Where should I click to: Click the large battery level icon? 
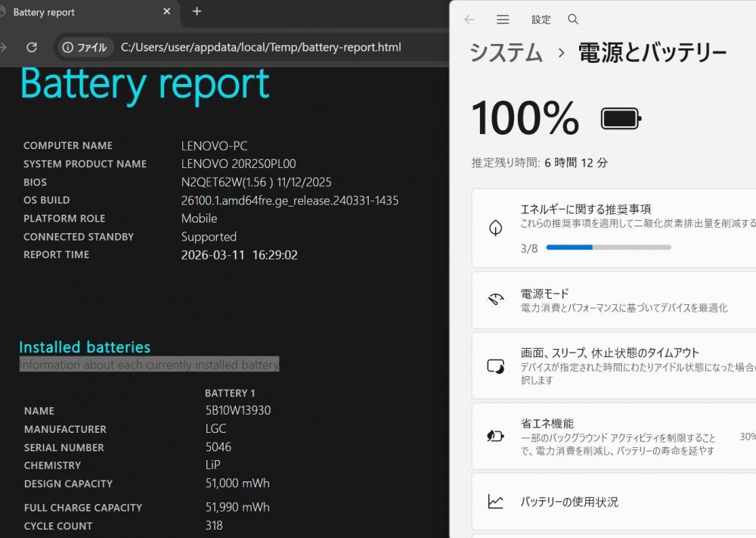[x=621, y=119]
